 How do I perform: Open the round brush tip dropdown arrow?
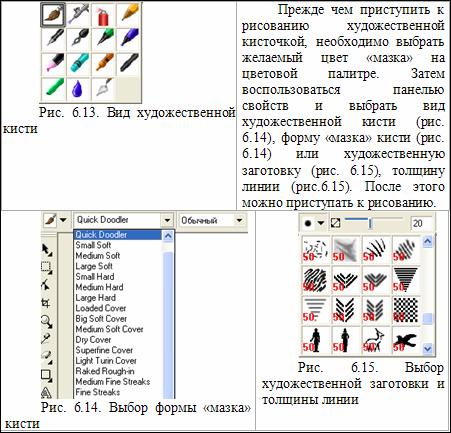pos(320,223)
